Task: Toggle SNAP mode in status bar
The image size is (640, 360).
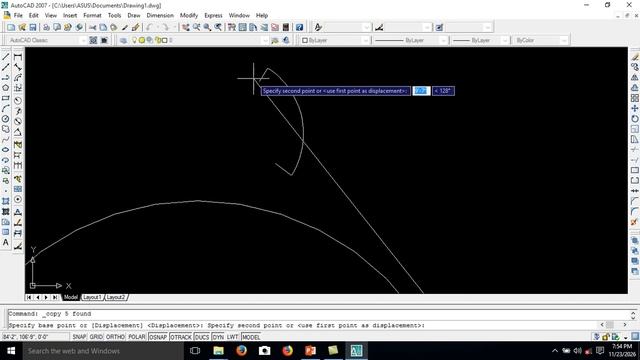Action: tap(79, 337)
